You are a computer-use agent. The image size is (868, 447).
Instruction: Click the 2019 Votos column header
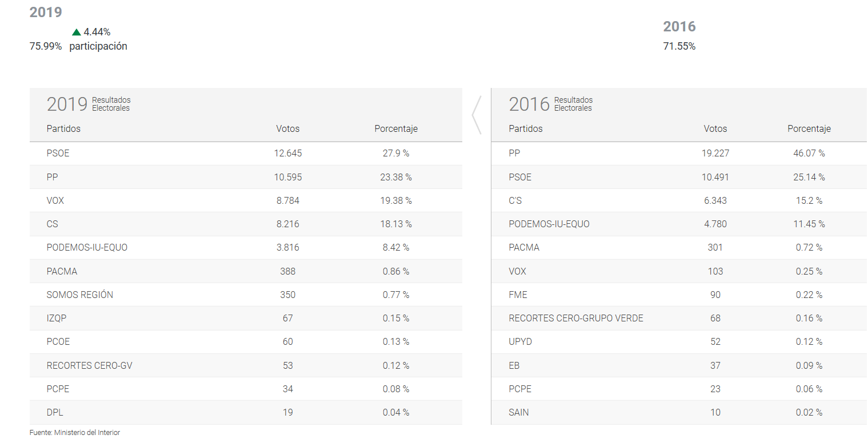pyautogui.click(x=287, y=129)
